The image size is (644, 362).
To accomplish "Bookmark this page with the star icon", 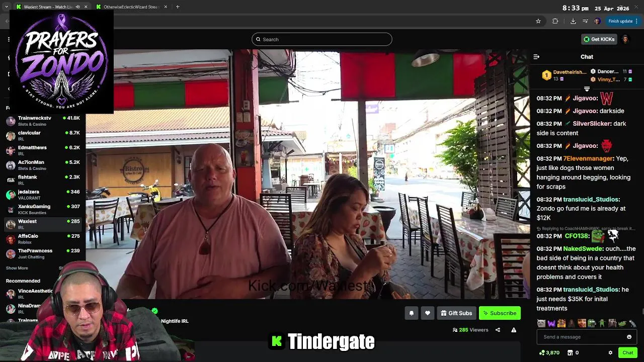I will (538, 21).
